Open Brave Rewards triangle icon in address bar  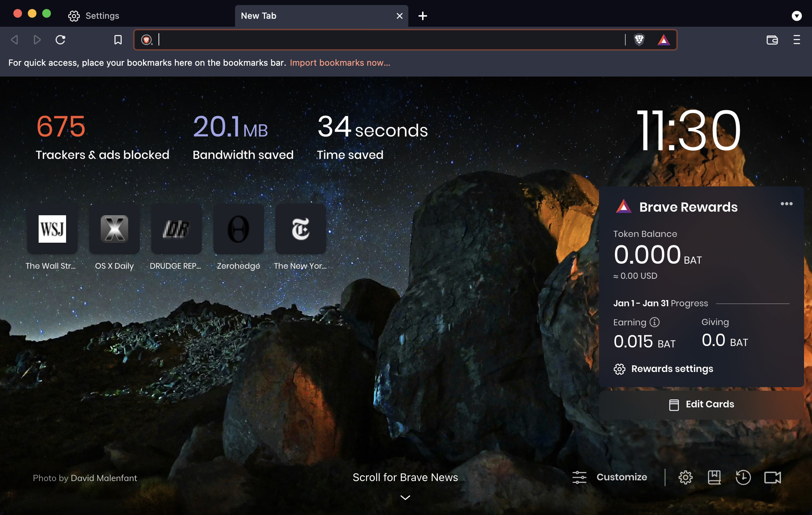click(x=663, y=39)
